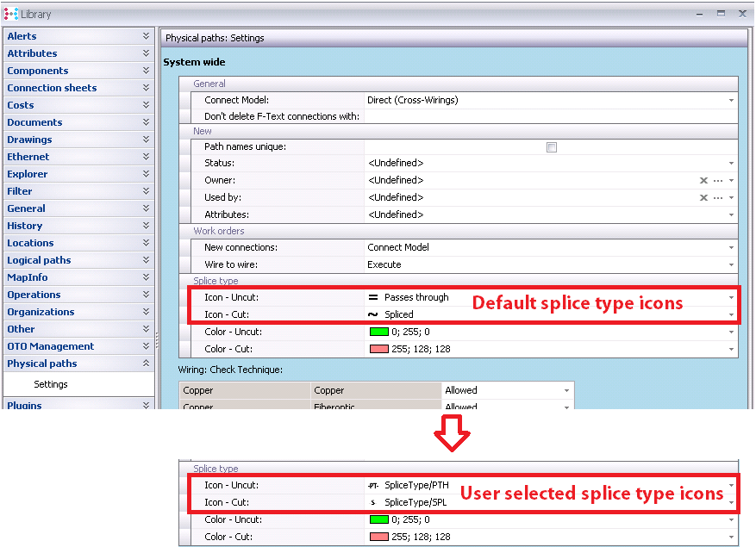Click the SpliceType/PTH icon

pos(373,486)
